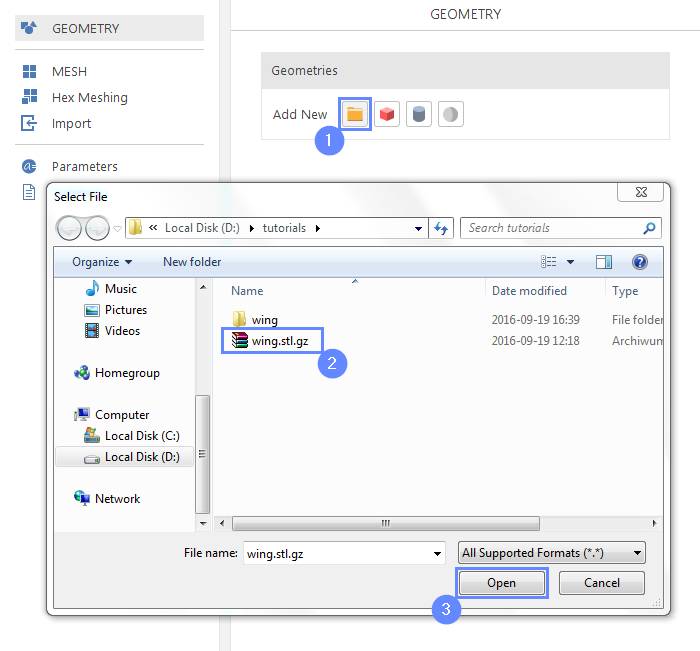Open the Import section in sidebar
Image resolution: width=700 pixels, height=651 pixels.
(71, 123)
